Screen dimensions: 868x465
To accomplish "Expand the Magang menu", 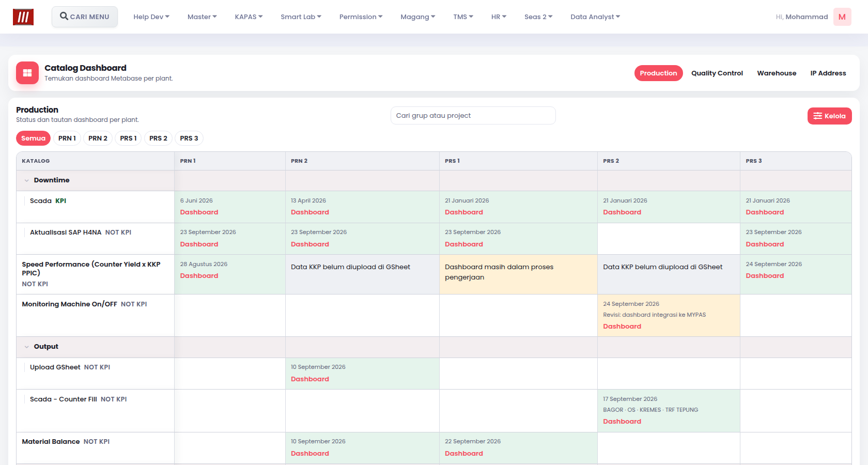I will [x=417, y=17].
